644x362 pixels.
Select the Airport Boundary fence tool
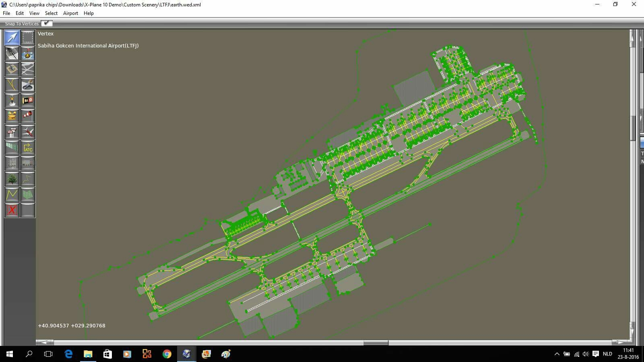coord(12,147)
